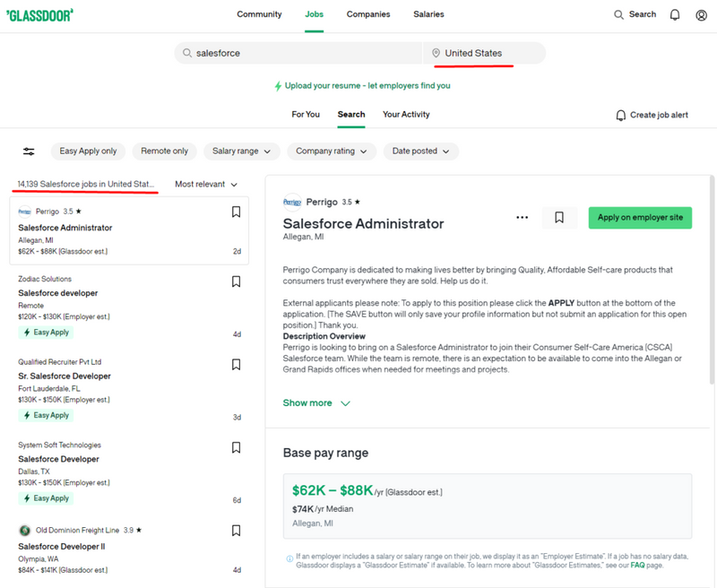Screen dimensions: 717x588
Task: Bookmark the Perrigo Salesforce Administrator listing
Action: pyautogui.click(x=236, y=212)
